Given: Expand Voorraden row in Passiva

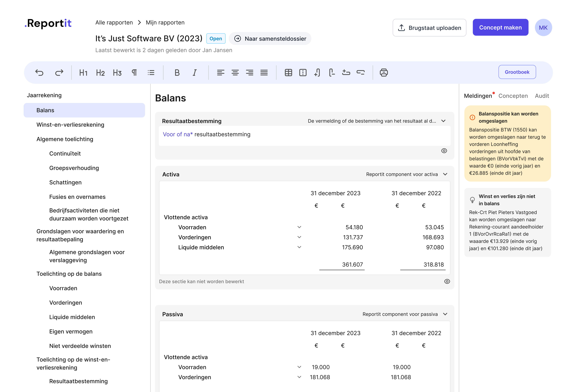Looking at the screenshot, I should click(299, 367).
